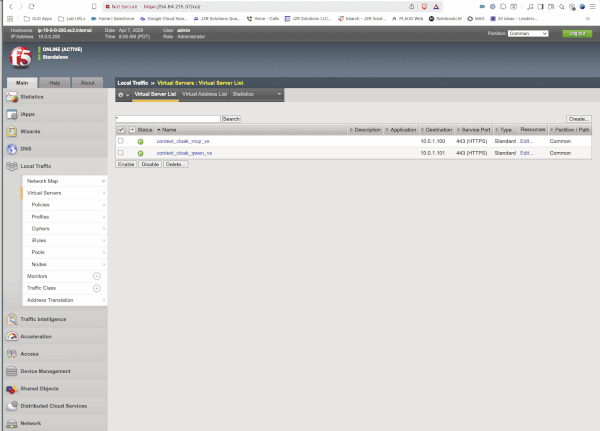Click the F5 logo icon
Viewport: 600px width, 431px height.
click(20, 57)
